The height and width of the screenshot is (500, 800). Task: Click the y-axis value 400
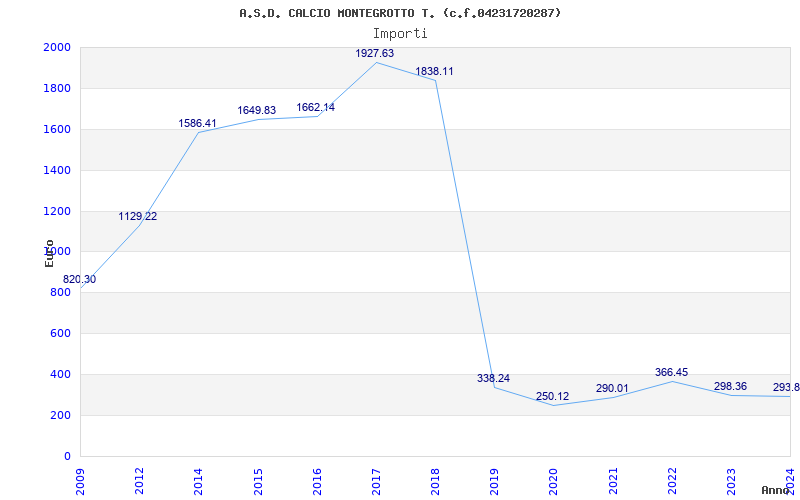[60, 374]
